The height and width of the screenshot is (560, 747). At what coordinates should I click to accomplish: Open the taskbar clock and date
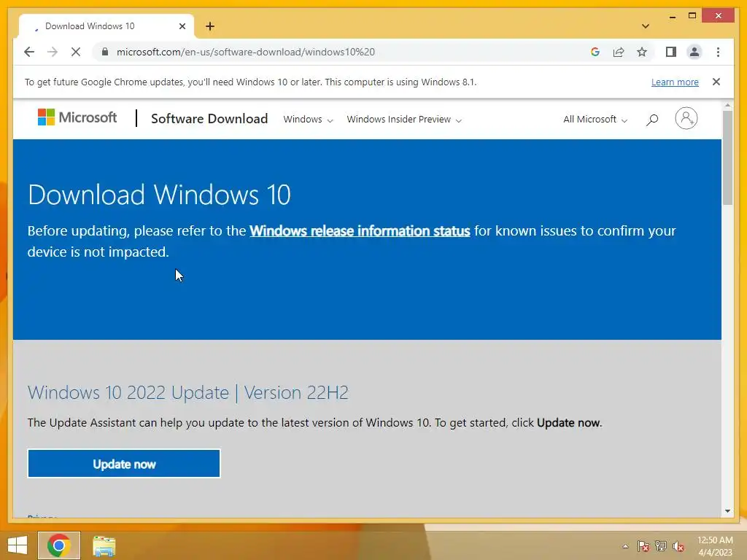pos(715,546)
